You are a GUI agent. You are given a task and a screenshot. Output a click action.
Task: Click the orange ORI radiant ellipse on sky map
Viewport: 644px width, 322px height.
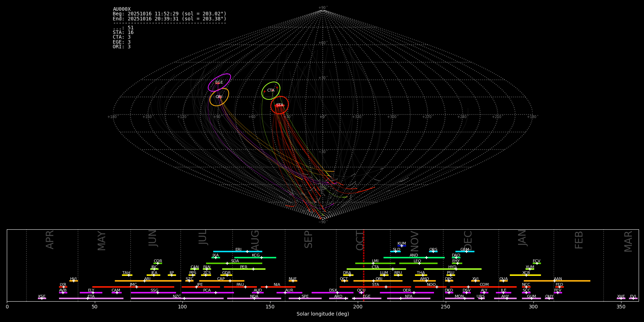(x=219, y=97)
